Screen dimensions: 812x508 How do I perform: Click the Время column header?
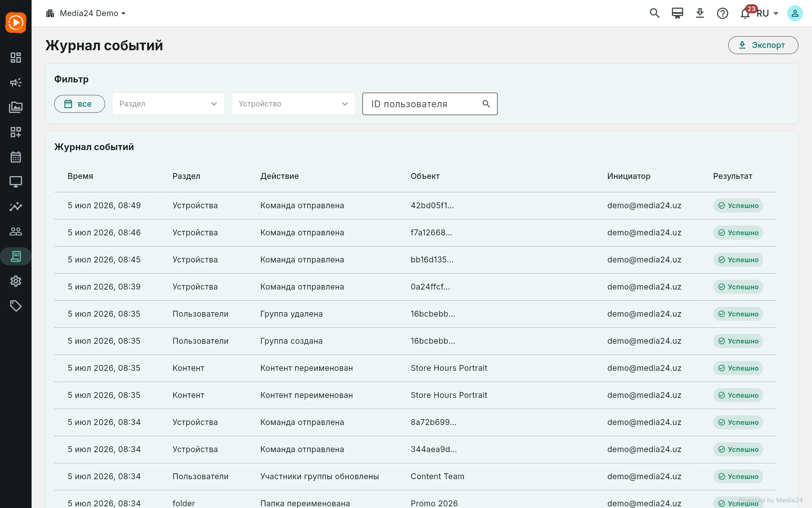81,176
